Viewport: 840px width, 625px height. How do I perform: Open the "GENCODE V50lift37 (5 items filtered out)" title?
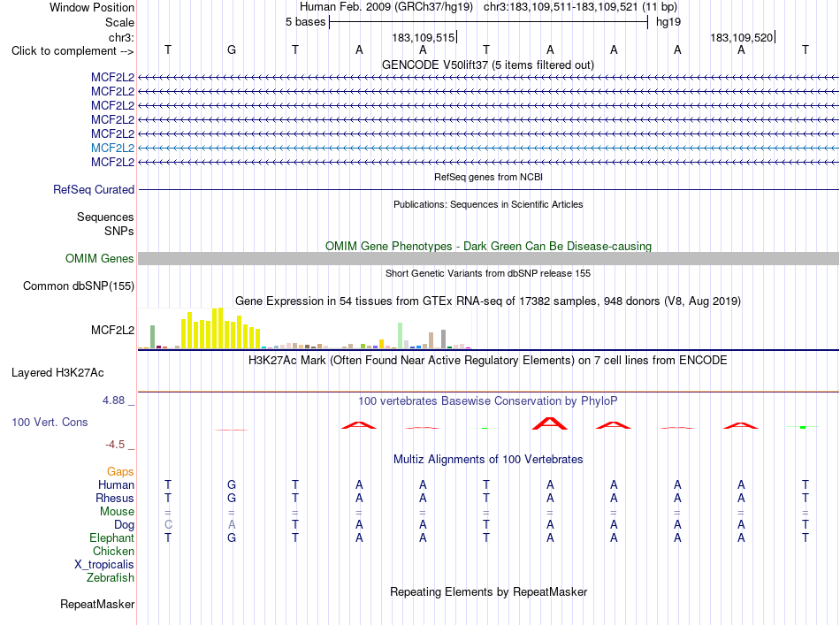pyautogui.click(x=487, y=65)
